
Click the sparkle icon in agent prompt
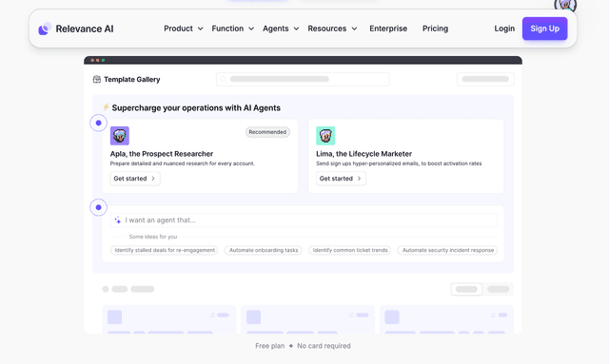coord(117,220)
